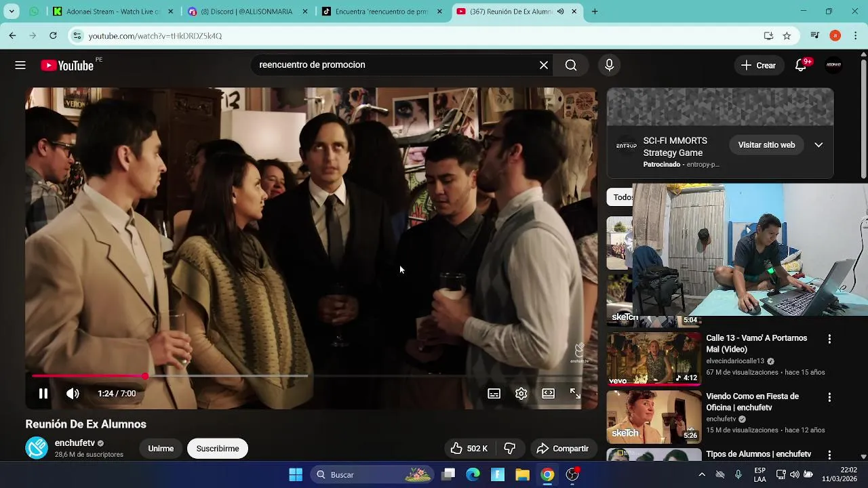868x488 pixels.
Task: Open options for Fiesta de Oficina video
Action: tap(829, 397)
